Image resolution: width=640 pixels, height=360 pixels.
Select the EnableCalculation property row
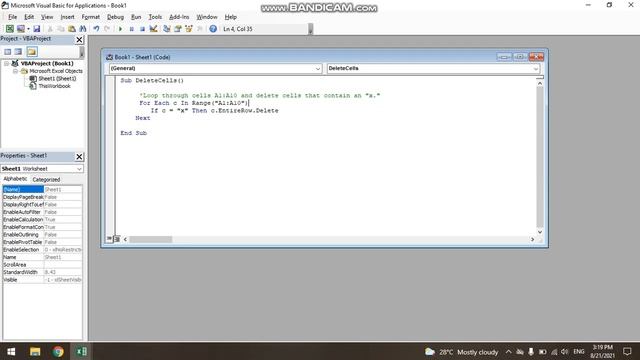[x=42, y=220]
